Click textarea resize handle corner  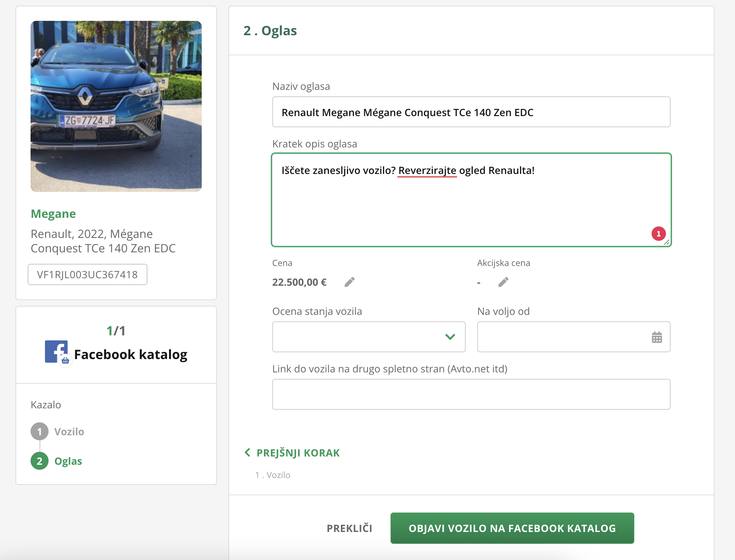click(666, 242)
